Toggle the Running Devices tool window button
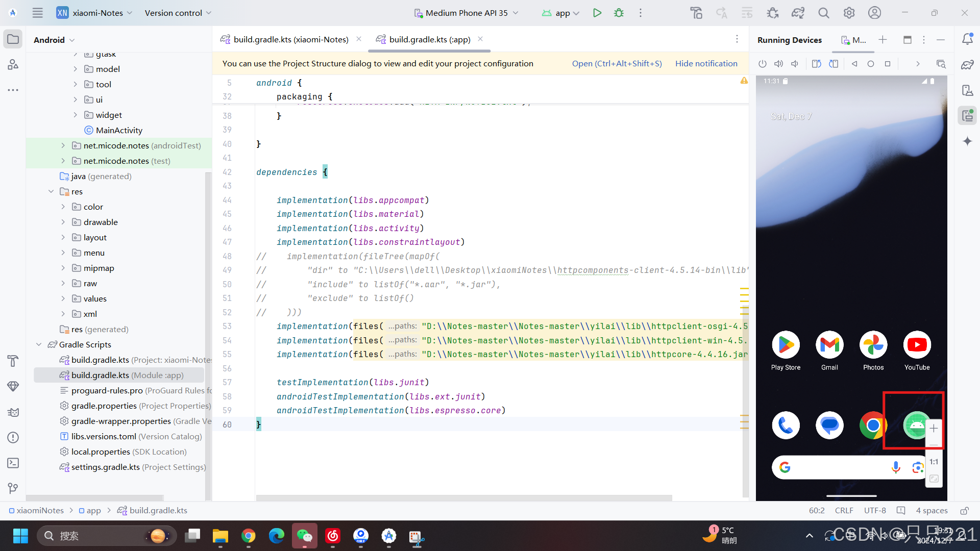The image size is (980, 551). tap(967, 116)
